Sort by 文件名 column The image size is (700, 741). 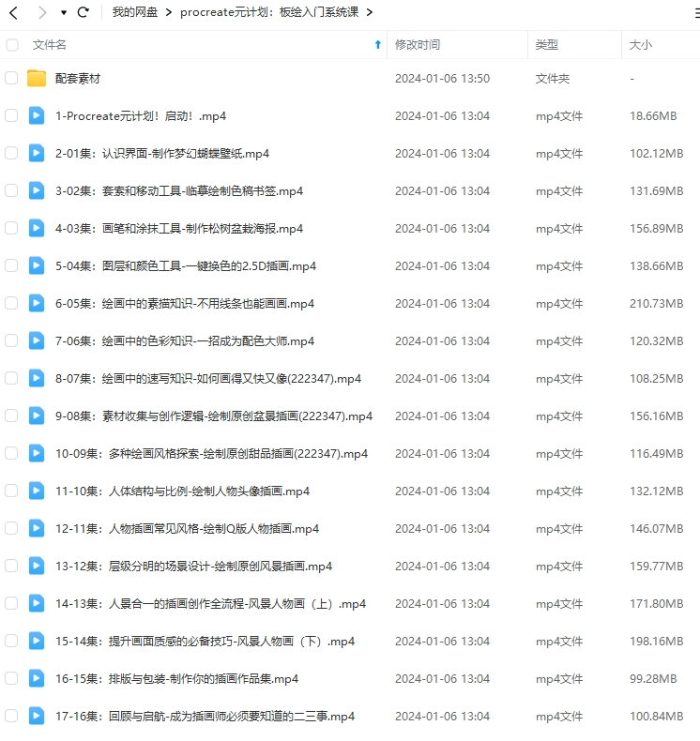[49, 45]
